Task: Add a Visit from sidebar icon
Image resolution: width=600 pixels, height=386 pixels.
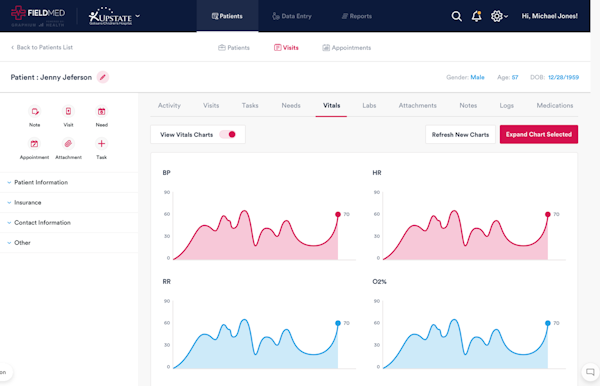Action: coord(68,111)
